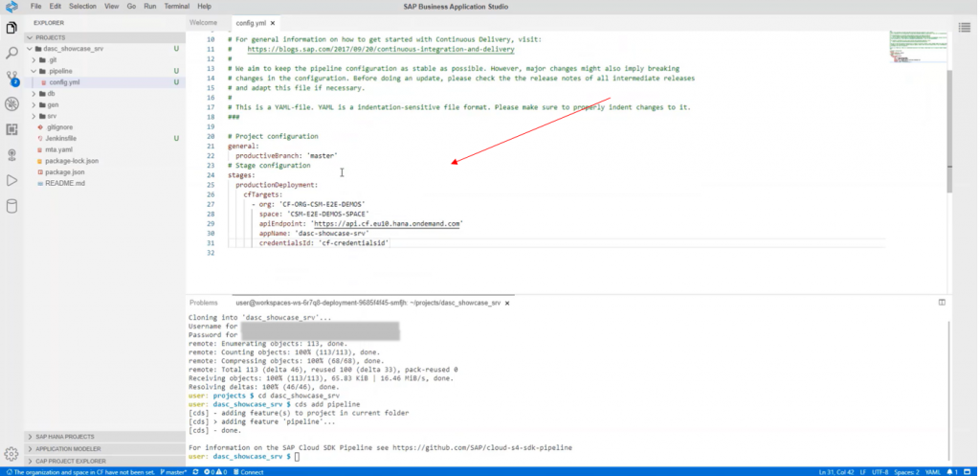The image size is (980, 476).
Task: Change the LF line ending setting
Action: 865,472
